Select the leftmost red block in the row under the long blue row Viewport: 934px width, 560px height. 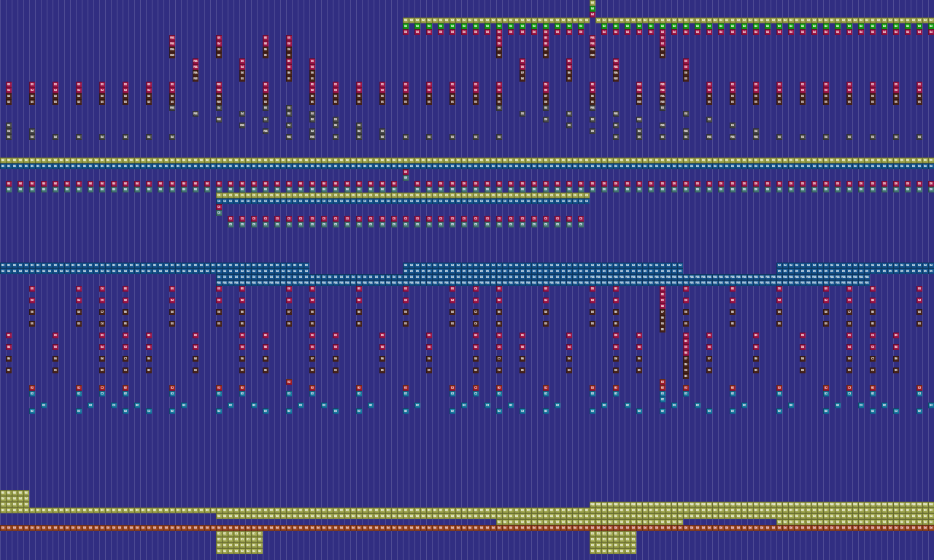[x=9, y=184]
